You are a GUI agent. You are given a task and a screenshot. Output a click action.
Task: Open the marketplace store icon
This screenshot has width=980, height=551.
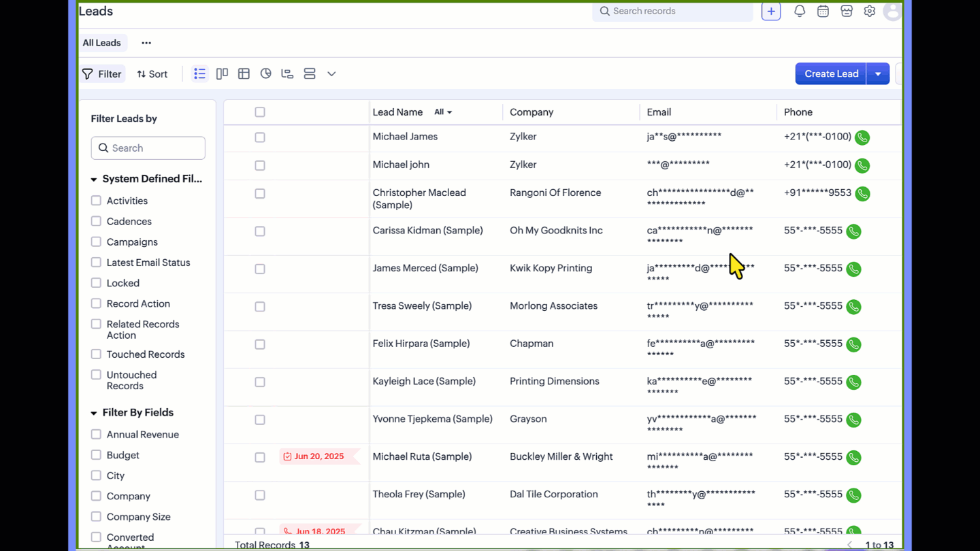coord(847,11)
